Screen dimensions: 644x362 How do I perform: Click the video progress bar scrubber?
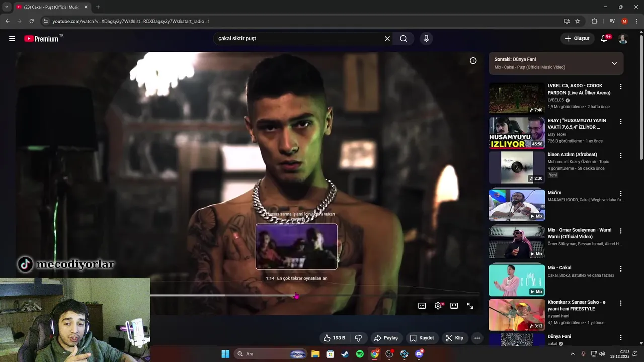(296, 296)
